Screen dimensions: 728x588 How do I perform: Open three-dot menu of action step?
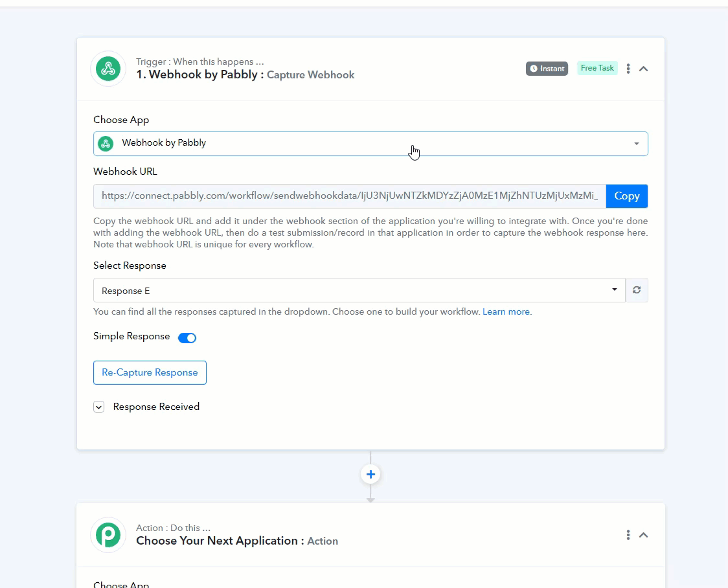pyautogui.click(x=628, y=535)
